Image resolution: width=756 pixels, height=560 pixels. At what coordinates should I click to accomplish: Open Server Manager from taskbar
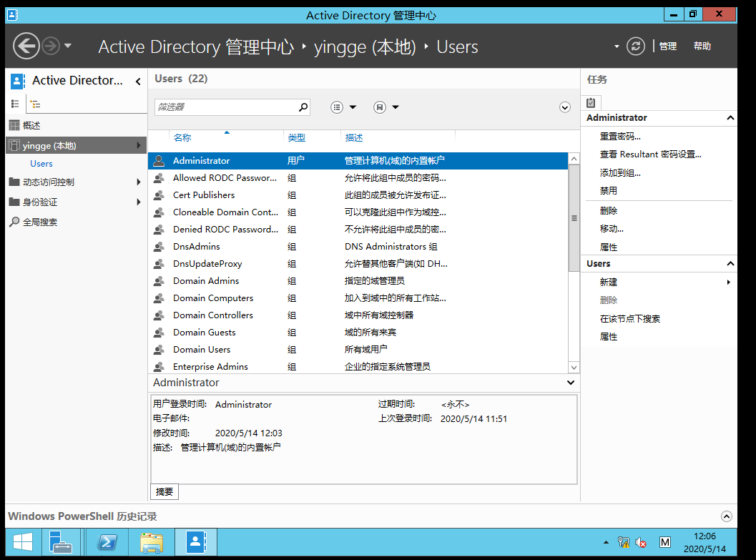coord(61,542)
